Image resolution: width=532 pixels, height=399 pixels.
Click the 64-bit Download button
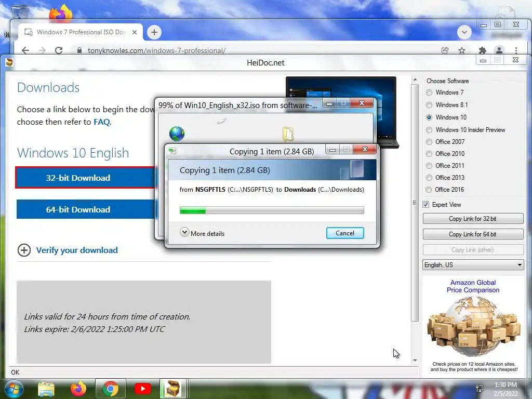point(85,209)
